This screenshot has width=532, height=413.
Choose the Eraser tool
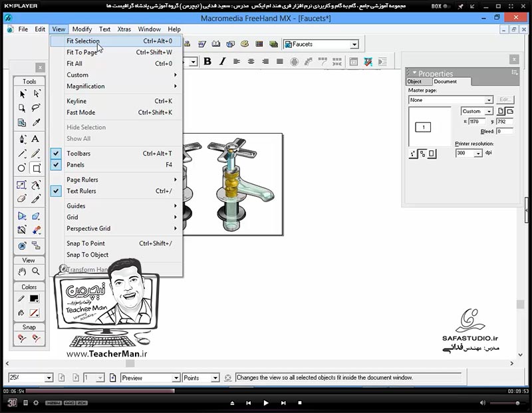click(x=22, y=199)
